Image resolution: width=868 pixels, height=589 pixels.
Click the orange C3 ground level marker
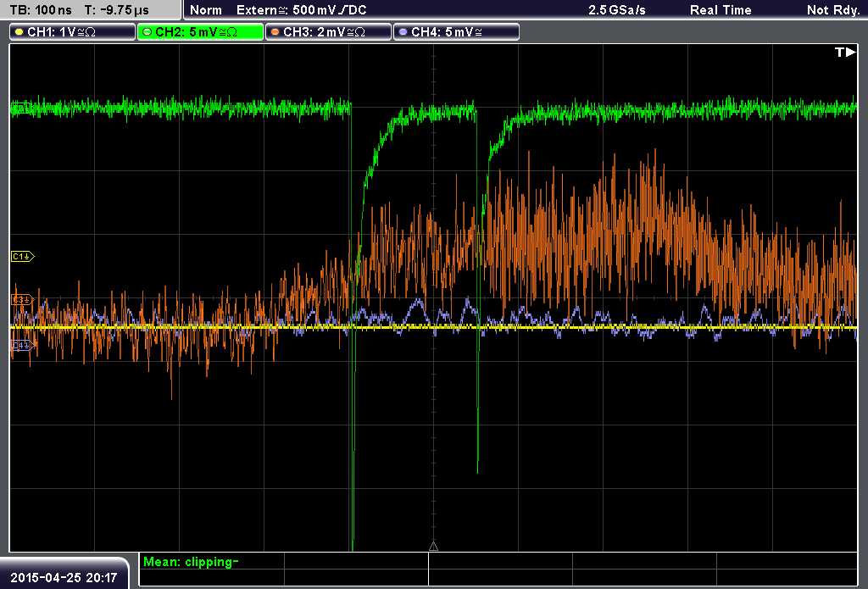point(23,299)
